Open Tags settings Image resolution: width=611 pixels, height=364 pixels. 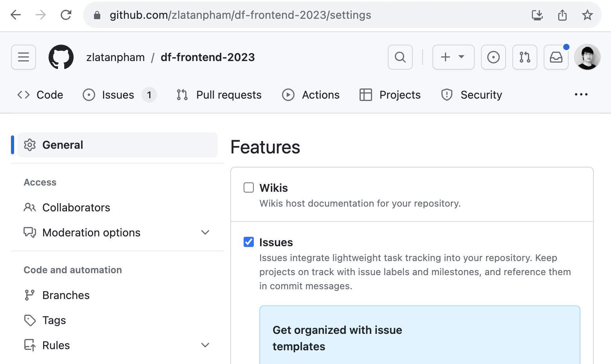coord(117,320)
